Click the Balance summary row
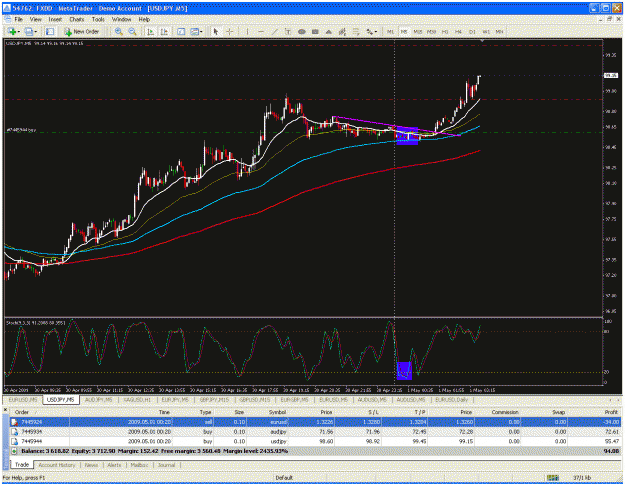 point(315,451)
